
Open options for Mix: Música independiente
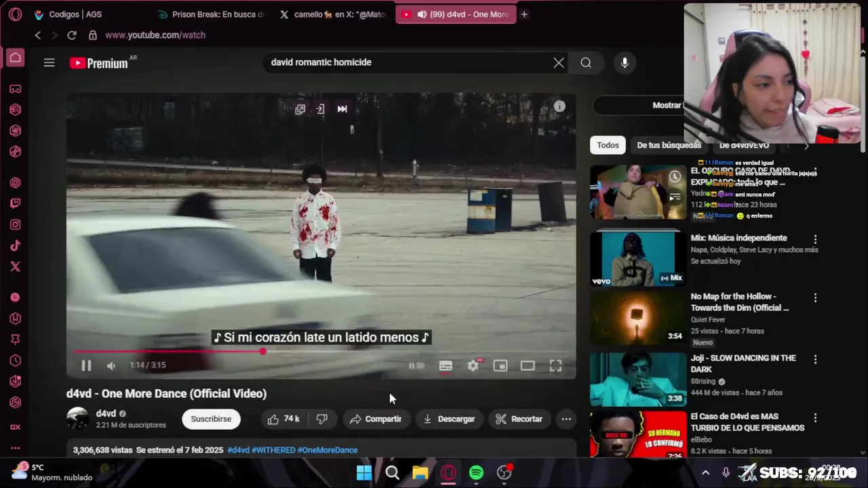[815, 239]
